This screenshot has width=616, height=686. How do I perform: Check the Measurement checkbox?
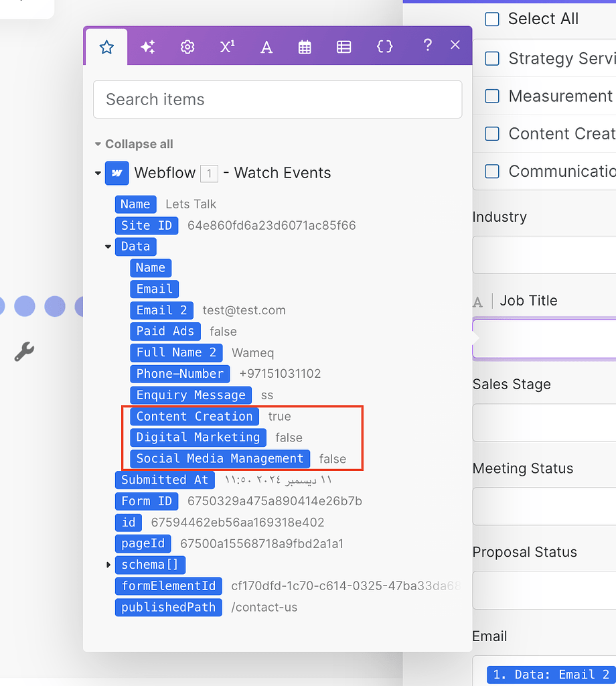tap(492, 96)
